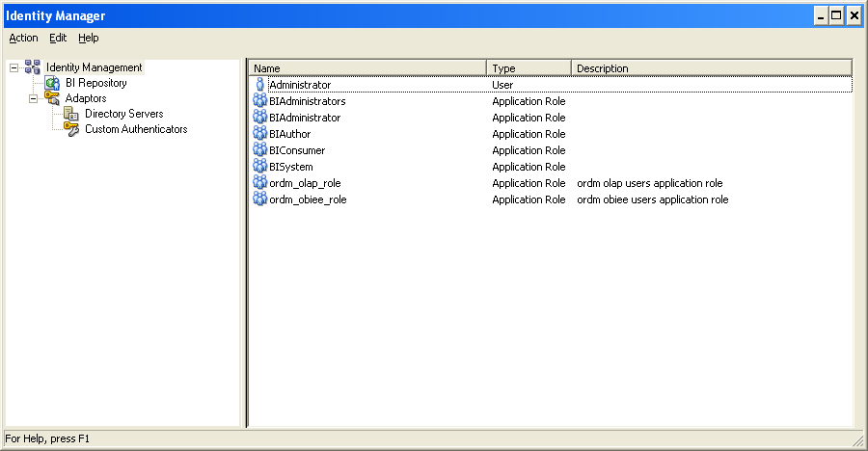Click the BISystem role group icon
The height and width of the screenshot is (451, 868).
click(259, 167)
